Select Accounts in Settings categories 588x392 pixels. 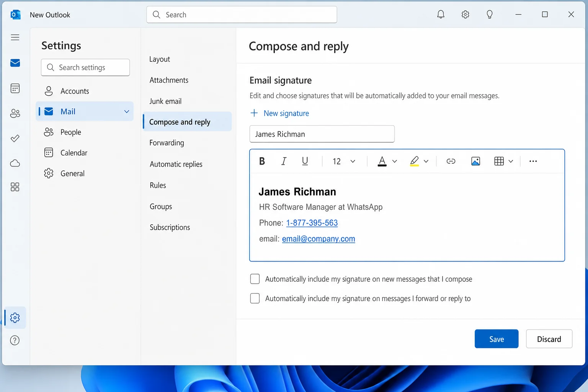(85, 91)
